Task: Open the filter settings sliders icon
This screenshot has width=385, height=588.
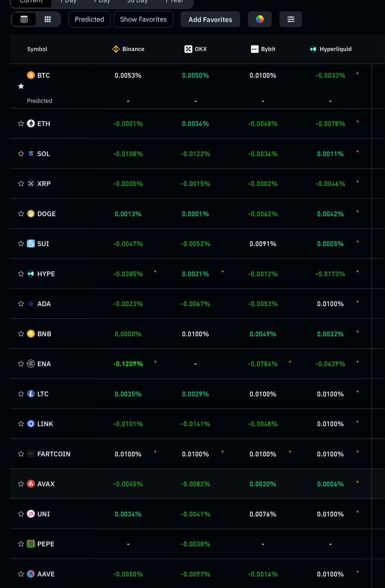Action: pos(291,19)
